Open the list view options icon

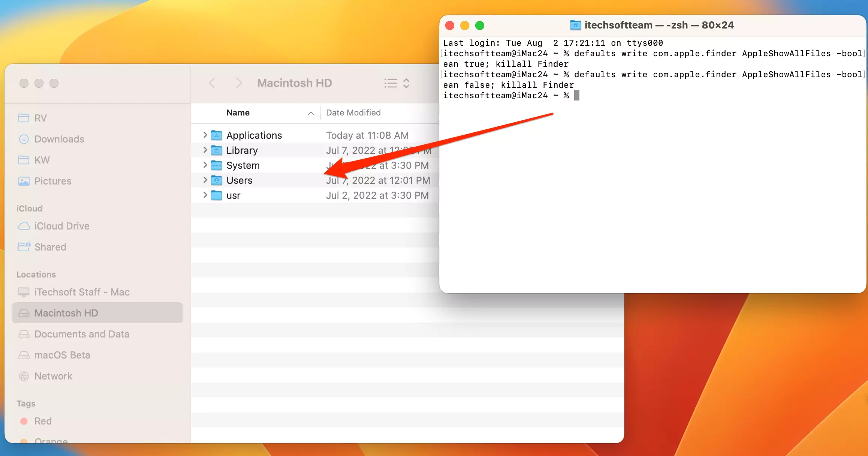click(391, 83)
